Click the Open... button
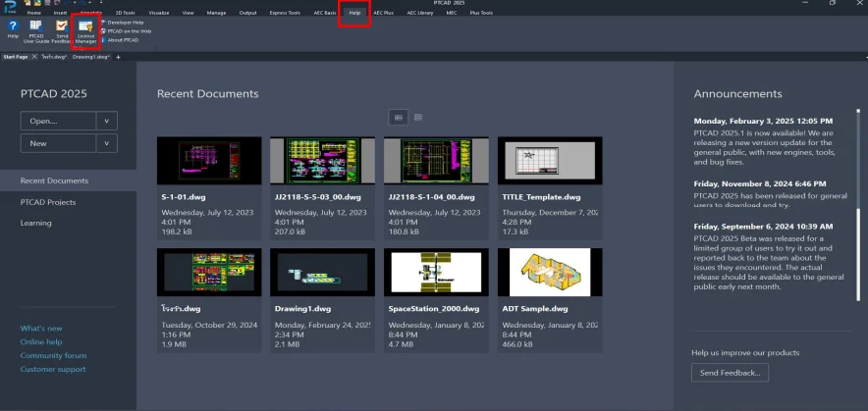Screen dimensions: 868x411 [58, 122]
